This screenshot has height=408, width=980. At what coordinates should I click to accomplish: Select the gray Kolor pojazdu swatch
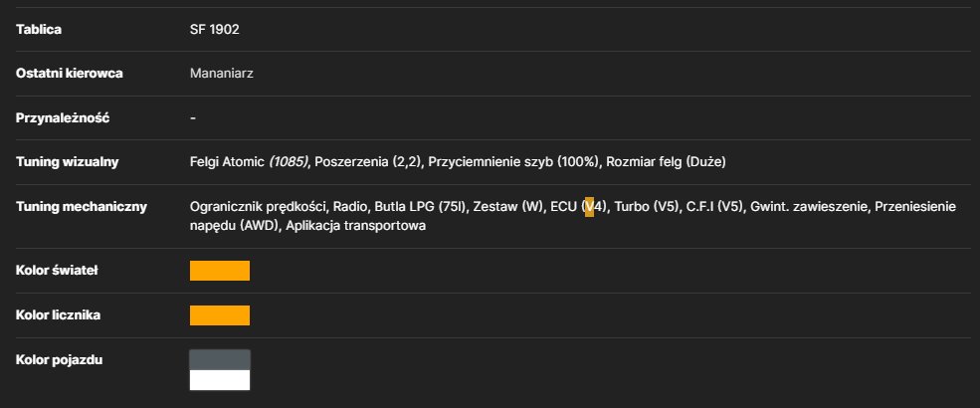pyautogui.click(x=219, y=360)
